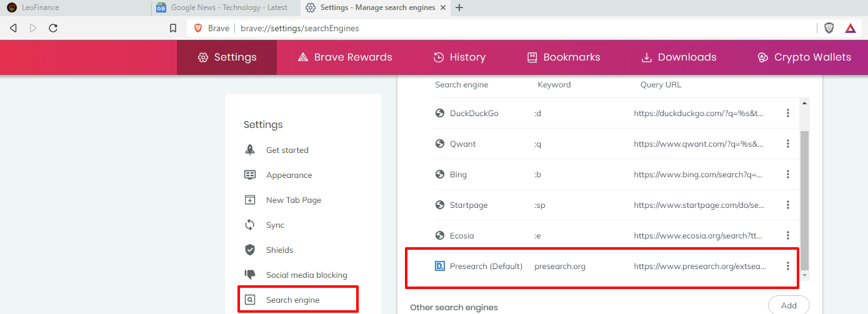Click the Brave Rewards triangle icon

pyautogui.click(x=851, y=28)
